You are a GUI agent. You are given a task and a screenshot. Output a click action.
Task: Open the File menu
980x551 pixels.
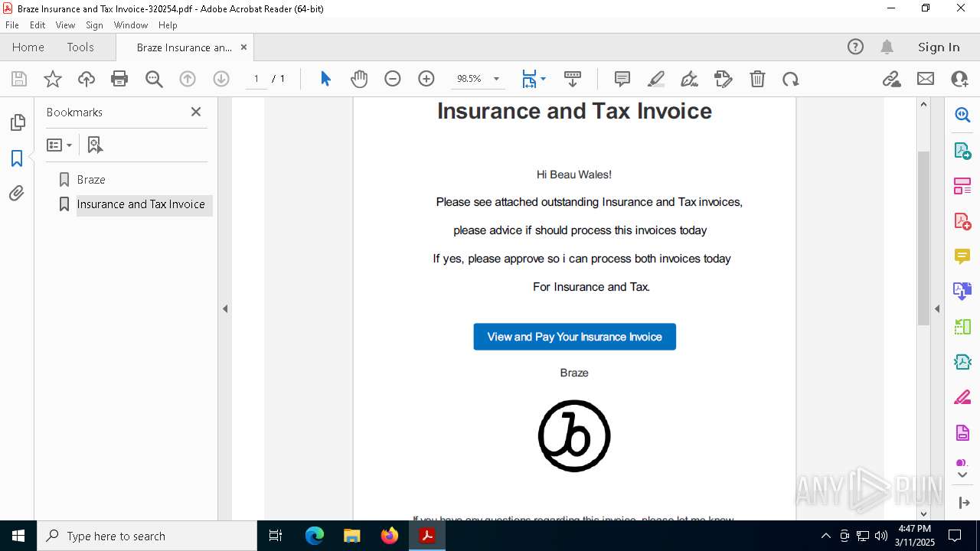12,25
